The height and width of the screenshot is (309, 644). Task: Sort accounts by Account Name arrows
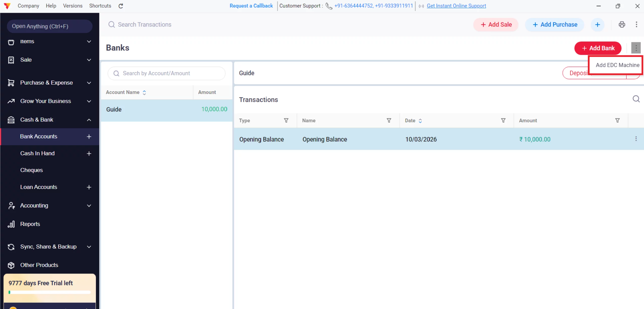pyautogui.click(x=144, y=92)
